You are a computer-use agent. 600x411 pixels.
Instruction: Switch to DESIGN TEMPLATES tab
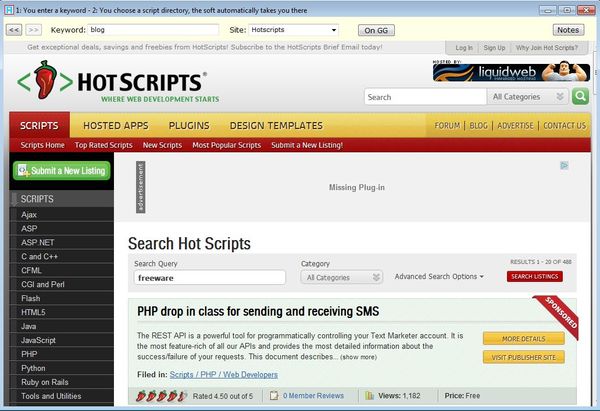coord(276,126)
